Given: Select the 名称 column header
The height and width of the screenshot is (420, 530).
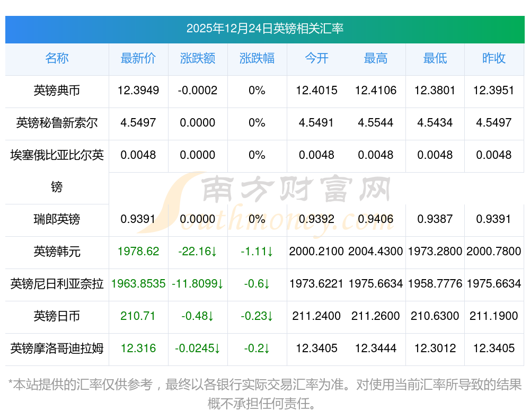Looking at the screenshot, I should click(57, 58).
